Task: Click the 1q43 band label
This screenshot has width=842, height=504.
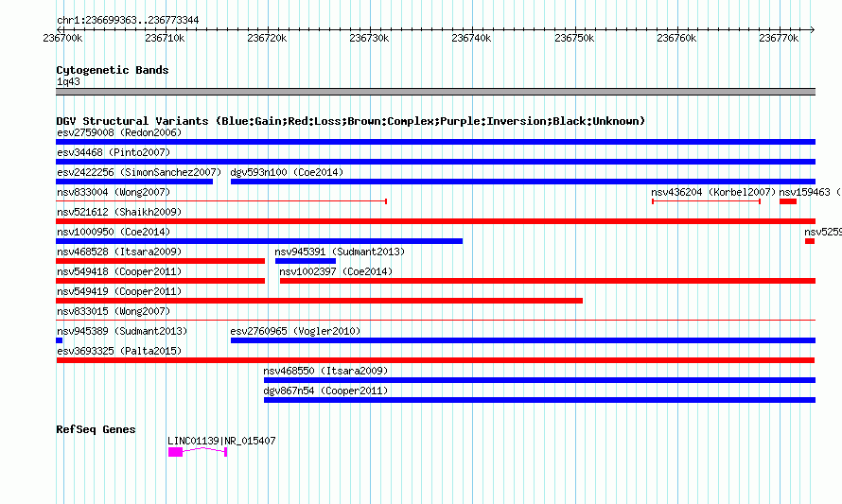Action: 68,81
